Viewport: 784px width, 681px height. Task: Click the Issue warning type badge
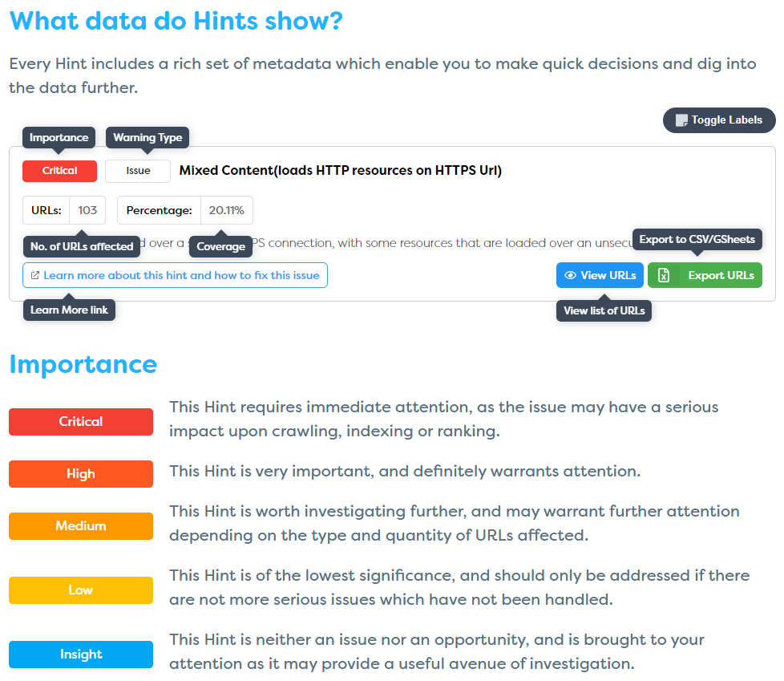[x=138, y=171]
